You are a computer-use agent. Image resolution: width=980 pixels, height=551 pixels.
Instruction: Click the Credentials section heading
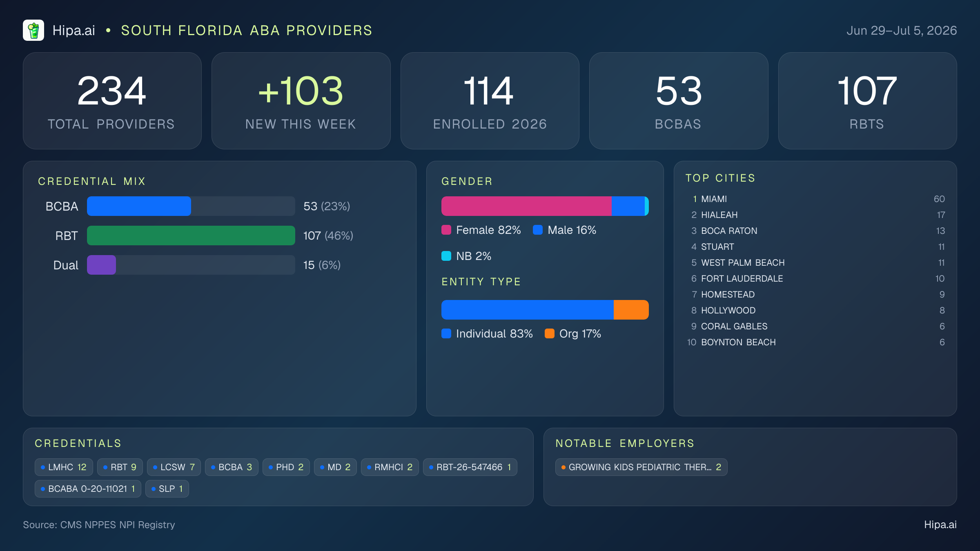[78, 443]
